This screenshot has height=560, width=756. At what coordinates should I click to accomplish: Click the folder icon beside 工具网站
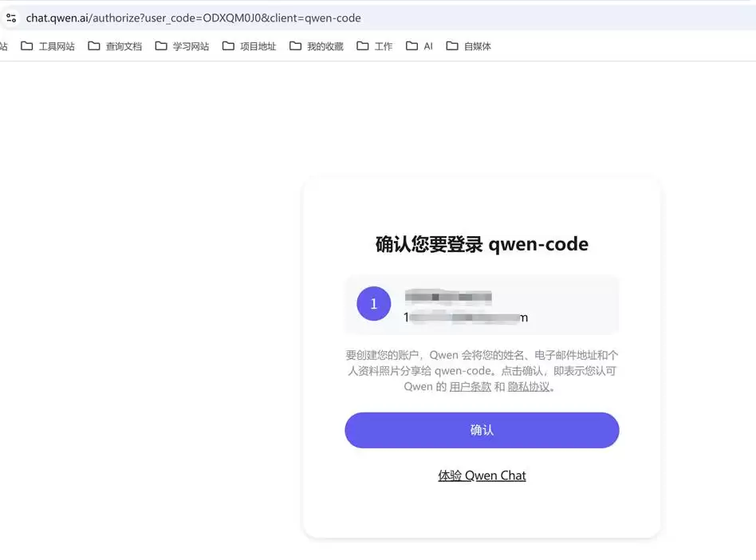point(27,46)
